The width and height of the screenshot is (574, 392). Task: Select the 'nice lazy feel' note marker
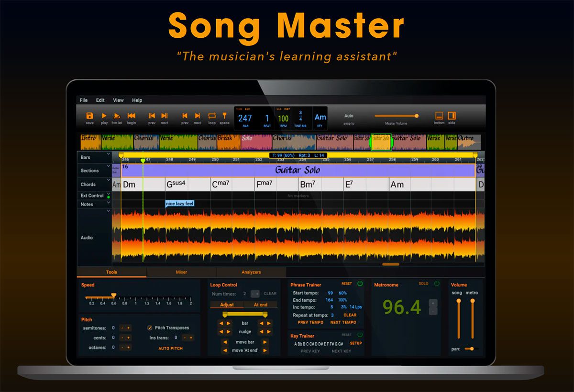click(180, 204)
